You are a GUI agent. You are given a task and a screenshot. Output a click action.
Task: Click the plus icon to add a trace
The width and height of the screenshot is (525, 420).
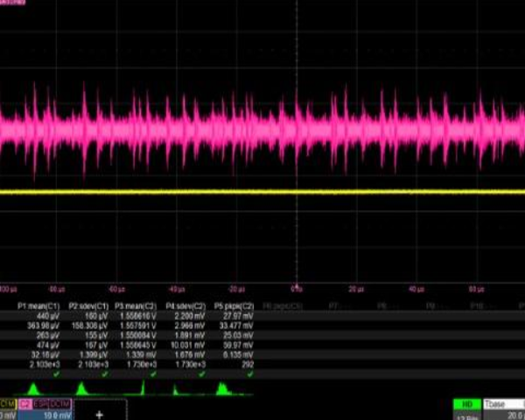[99, 413]
